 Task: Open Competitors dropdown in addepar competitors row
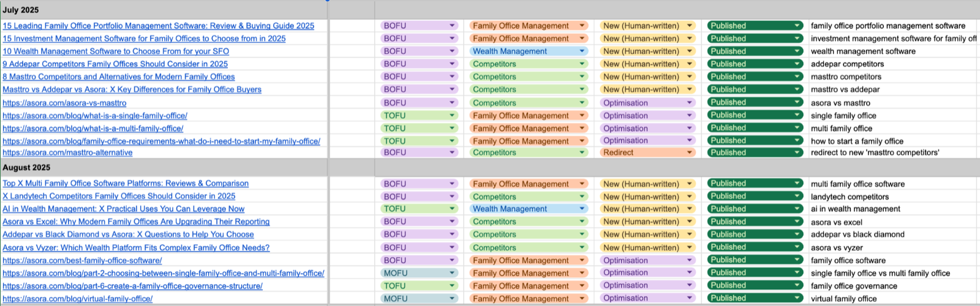pos(529,64)
